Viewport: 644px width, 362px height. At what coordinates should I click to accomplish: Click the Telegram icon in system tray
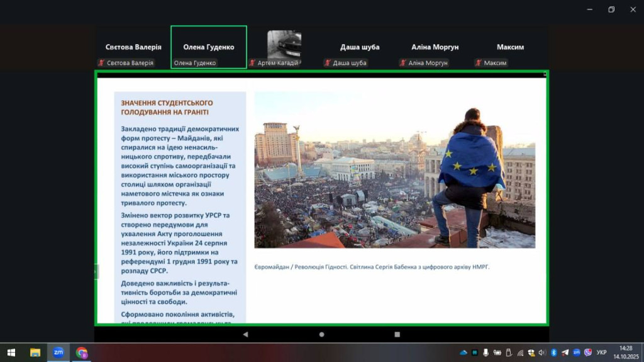[565, 353]
